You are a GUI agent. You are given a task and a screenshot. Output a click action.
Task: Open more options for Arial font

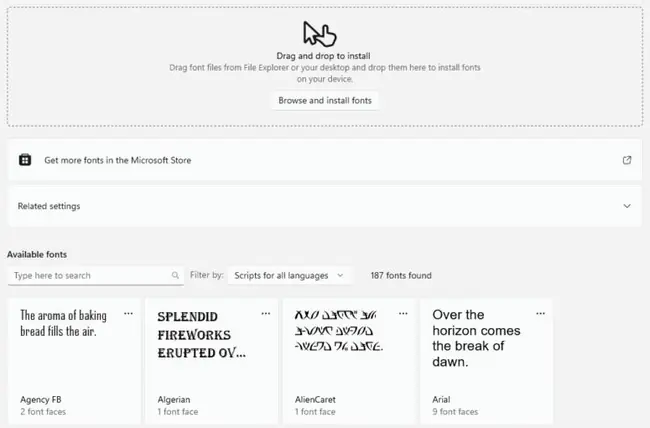(x=541, y=314)
